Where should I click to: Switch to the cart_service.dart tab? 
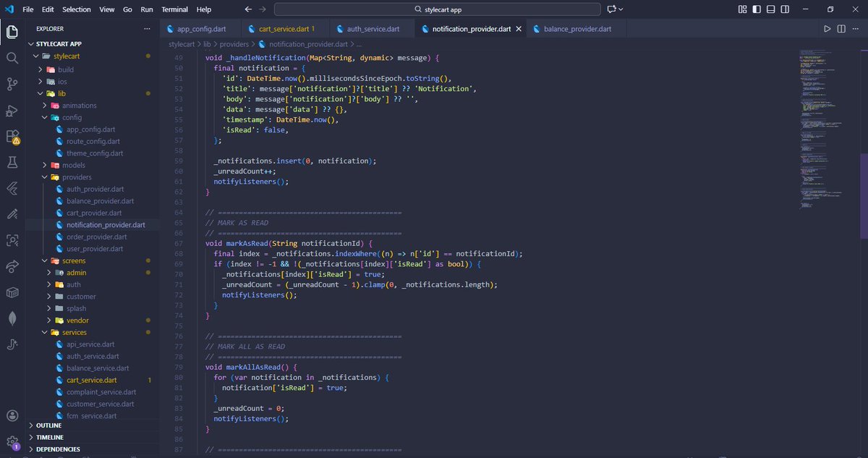click(285, 29)
